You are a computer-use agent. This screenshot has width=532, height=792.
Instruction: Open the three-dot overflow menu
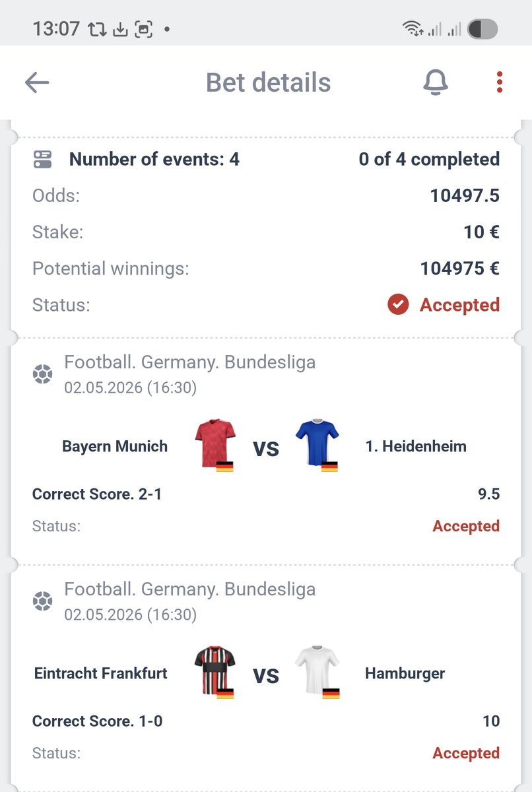point(500,82)
